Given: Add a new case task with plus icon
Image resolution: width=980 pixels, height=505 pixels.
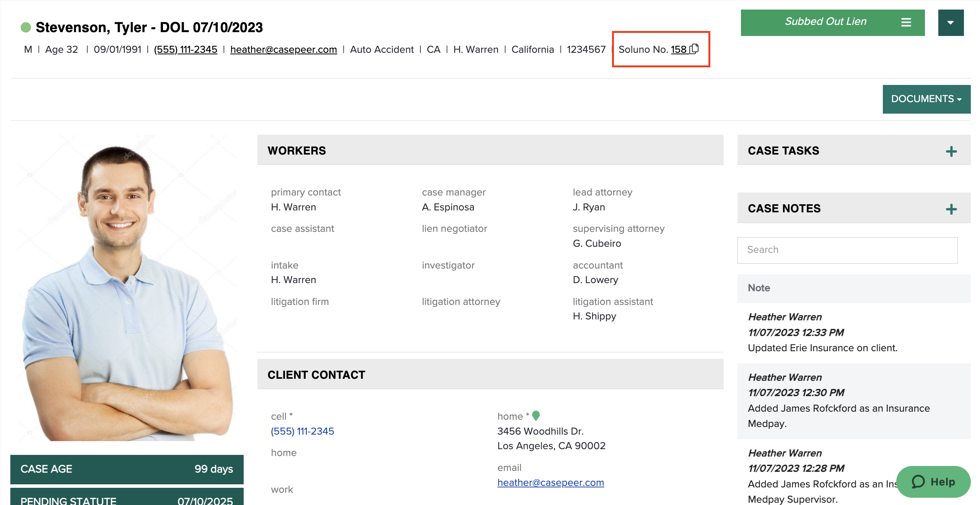Looking at the screenshot, I should 951,151.
